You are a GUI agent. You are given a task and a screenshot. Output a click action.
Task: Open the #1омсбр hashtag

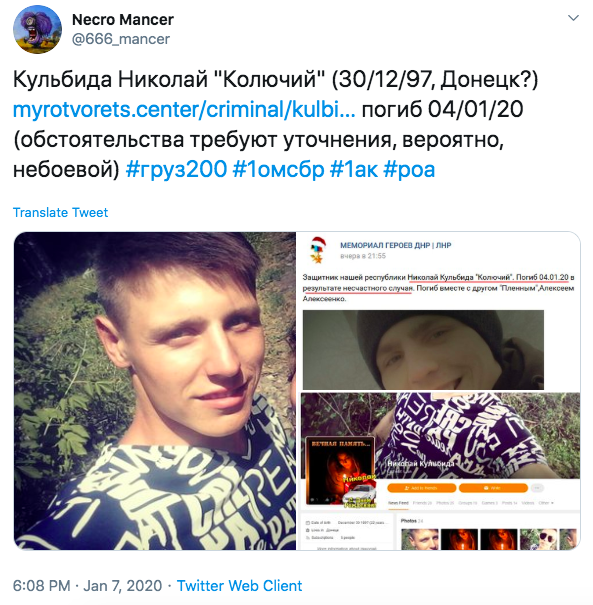(x=278, y=169)
